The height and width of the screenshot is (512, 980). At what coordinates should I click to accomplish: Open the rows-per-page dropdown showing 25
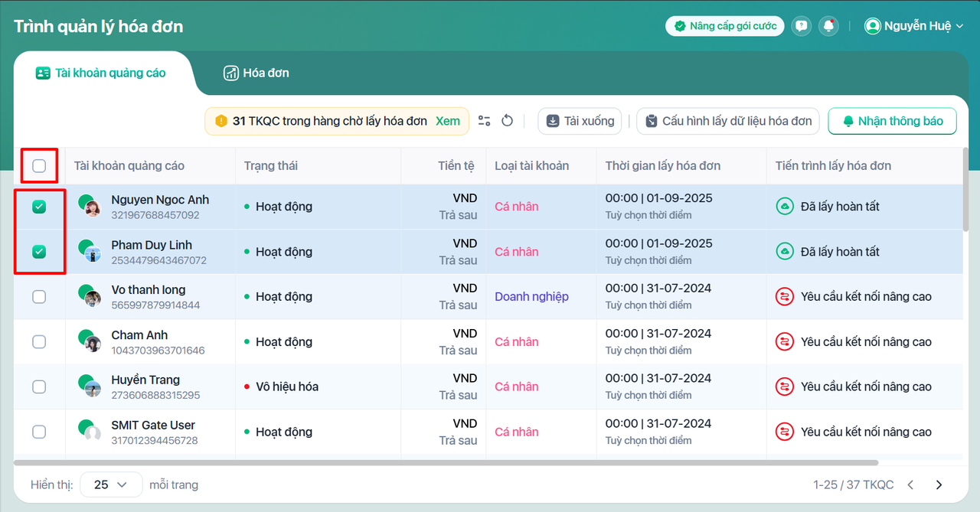[111, 485]
